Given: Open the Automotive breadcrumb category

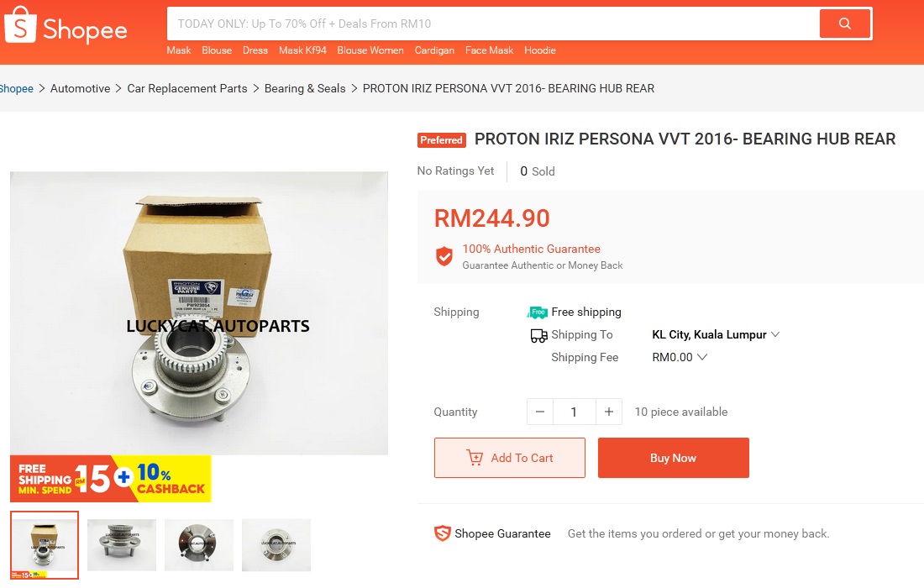Looking at the screenshot, I should (x=80, y=88).
